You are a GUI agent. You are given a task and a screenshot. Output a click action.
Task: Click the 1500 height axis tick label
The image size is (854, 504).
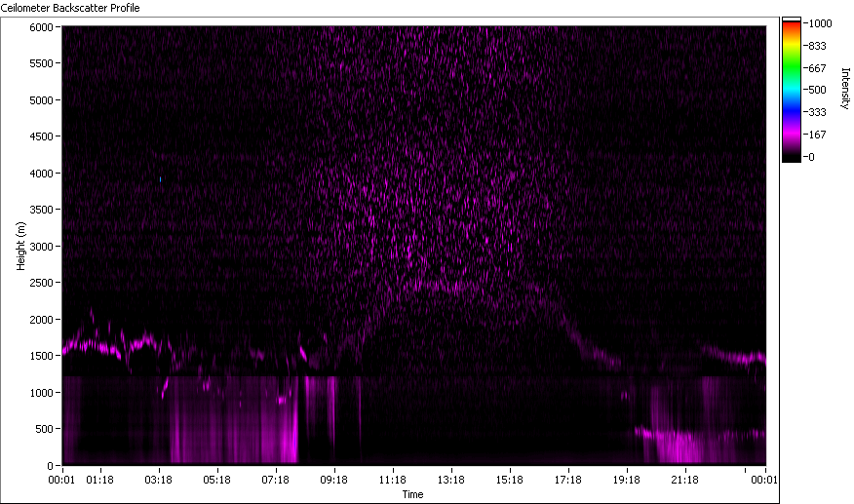[41, 356]
